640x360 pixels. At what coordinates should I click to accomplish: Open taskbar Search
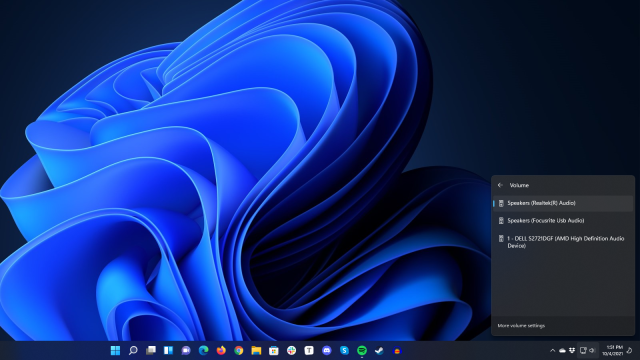click(133, 350)
